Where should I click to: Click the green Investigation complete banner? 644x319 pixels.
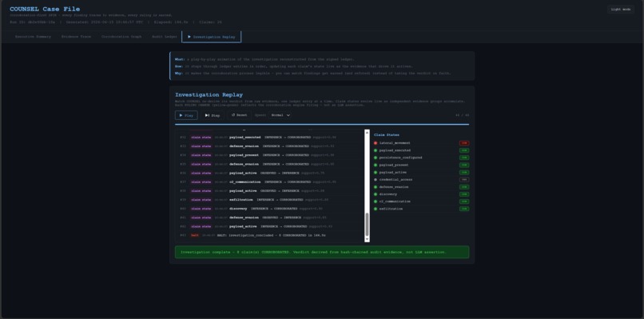coord(321,252)
